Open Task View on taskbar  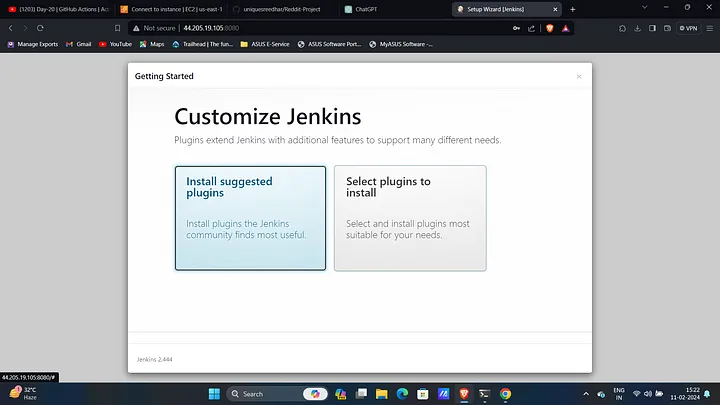pos(361,394)
